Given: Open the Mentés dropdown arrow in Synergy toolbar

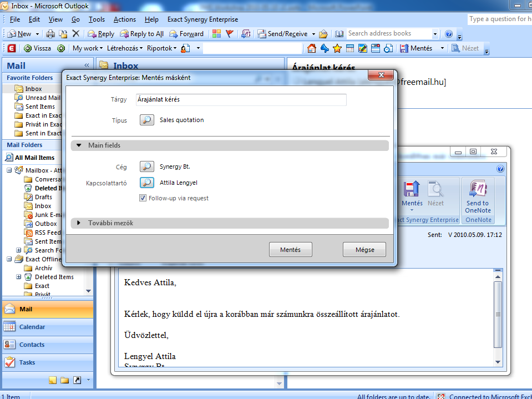Looking at the screenshot, I should coord(442,48).
